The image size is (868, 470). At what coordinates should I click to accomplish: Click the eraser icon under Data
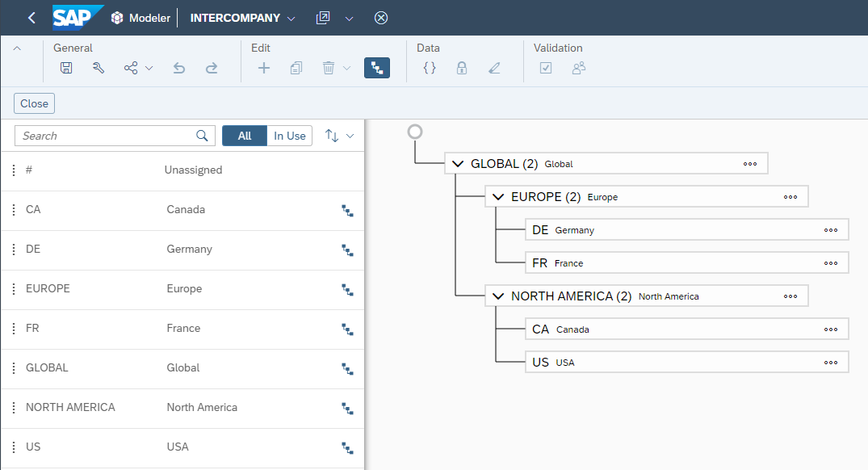(494, 68)
